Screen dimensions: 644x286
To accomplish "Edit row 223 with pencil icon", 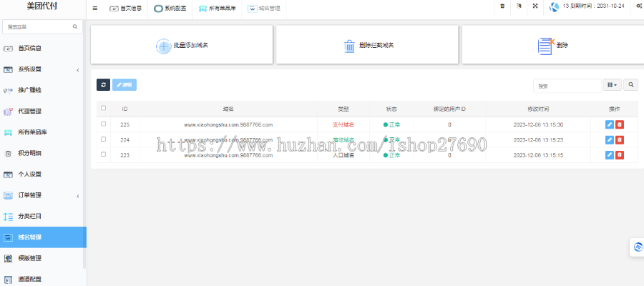I will tap(610, 154).
